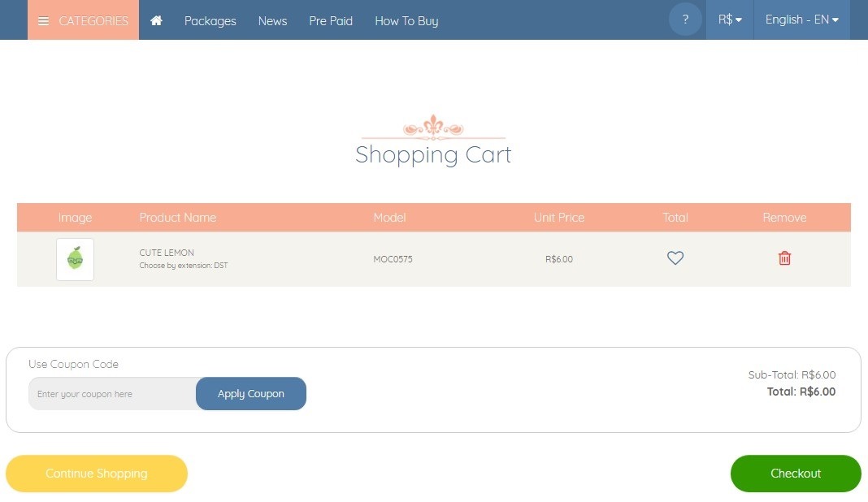Viewport: 868px width, 502px height.
Task: Focus the coupon code input field
Action: 112,394
